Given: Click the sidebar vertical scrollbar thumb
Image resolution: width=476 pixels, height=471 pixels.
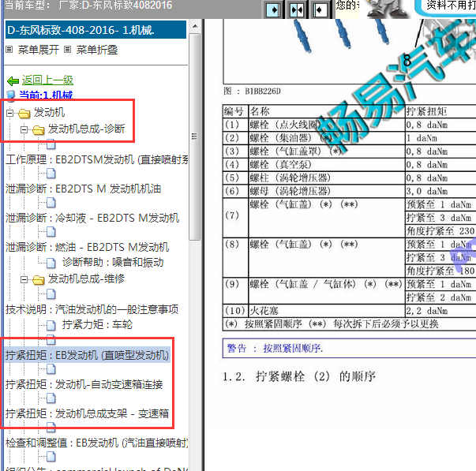Looking at the screenshot, I should [x=195, y=136].
